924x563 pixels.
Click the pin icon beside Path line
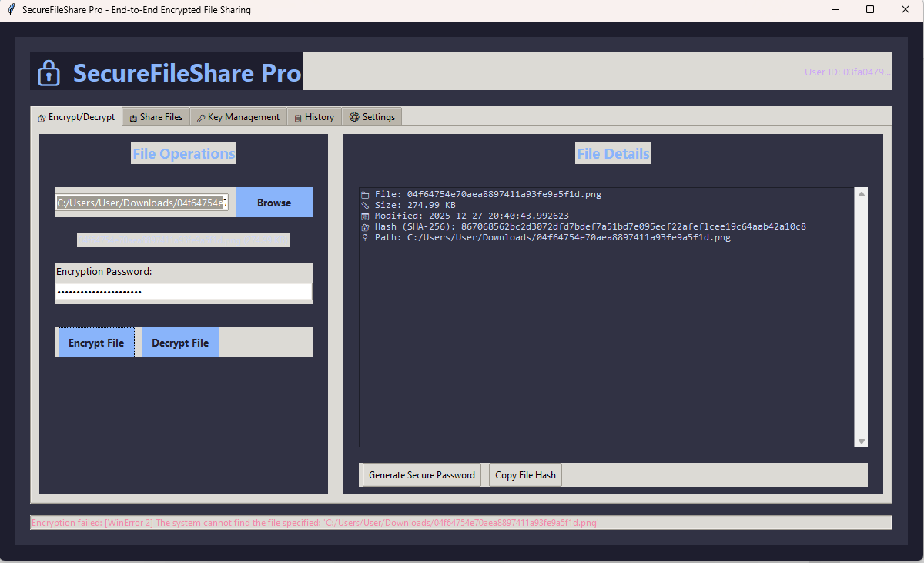click(x=365, y=238)
